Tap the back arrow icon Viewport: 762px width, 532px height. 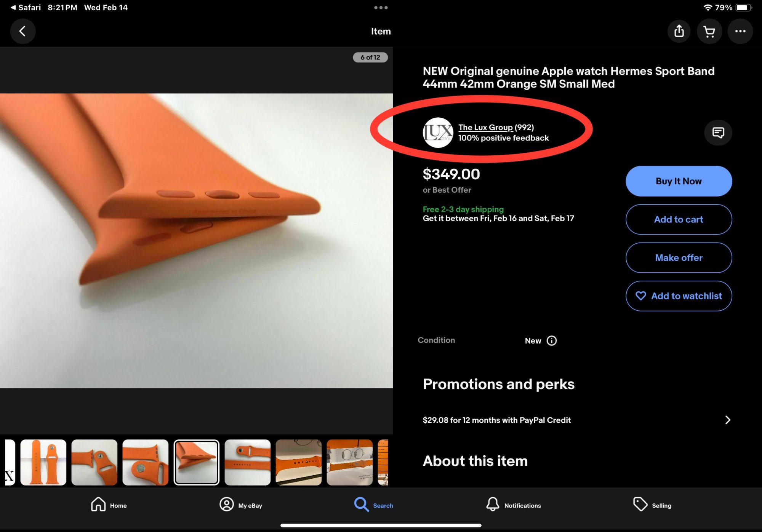click(22, 31)
